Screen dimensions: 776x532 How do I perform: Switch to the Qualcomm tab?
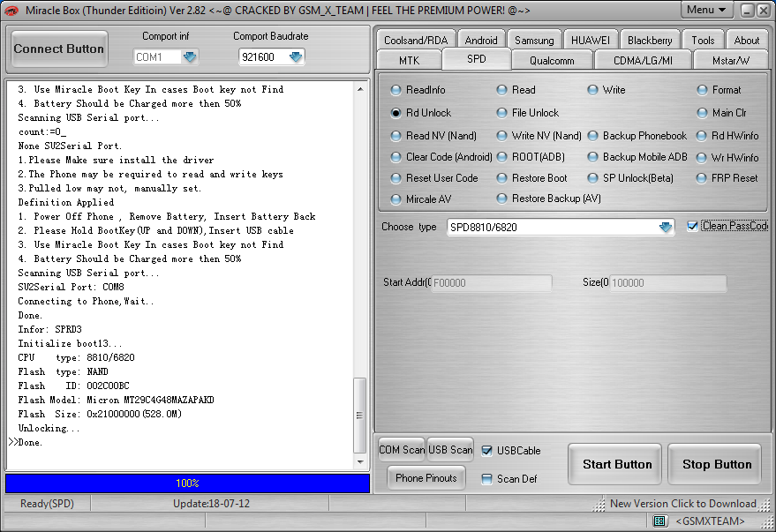(552, 60)
